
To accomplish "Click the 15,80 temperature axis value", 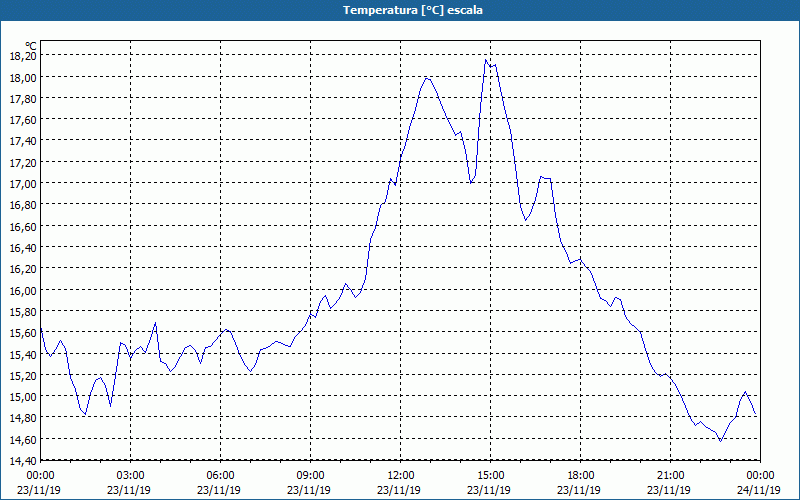I will (23, 311).
